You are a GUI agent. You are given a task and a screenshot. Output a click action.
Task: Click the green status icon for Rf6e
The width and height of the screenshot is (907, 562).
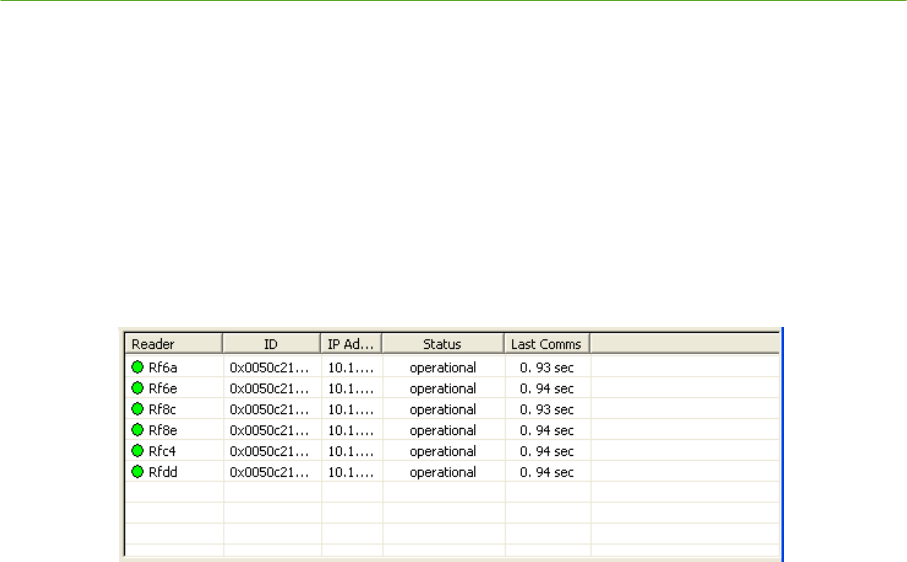click(x=137, y=388)
